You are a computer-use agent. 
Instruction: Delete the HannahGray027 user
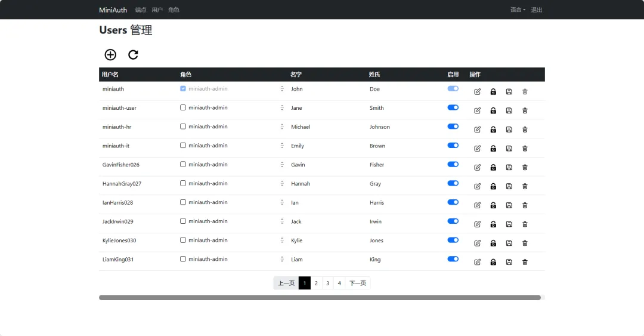coord(525,186)
